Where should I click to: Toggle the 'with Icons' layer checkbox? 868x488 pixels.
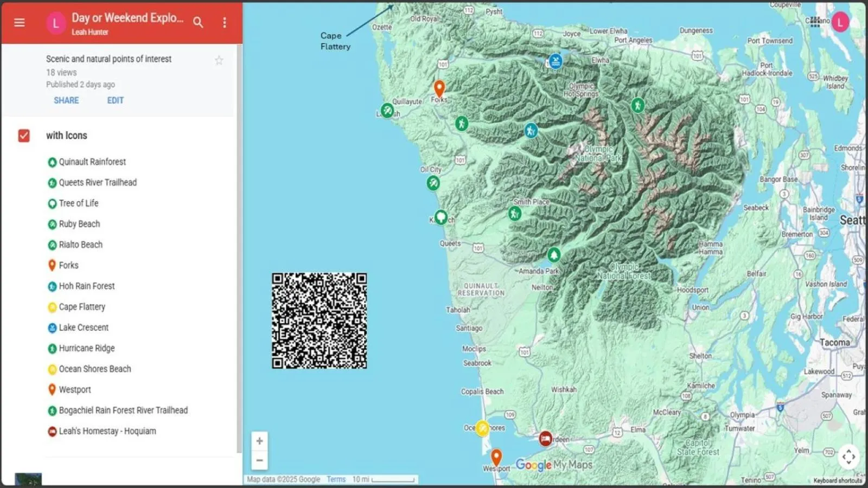coord(23,136)
